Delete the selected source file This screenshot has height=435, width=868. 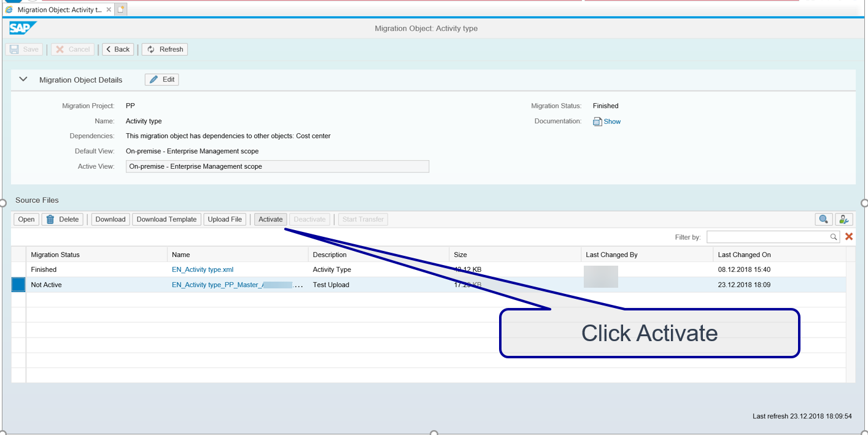click(x=62, y=219)
